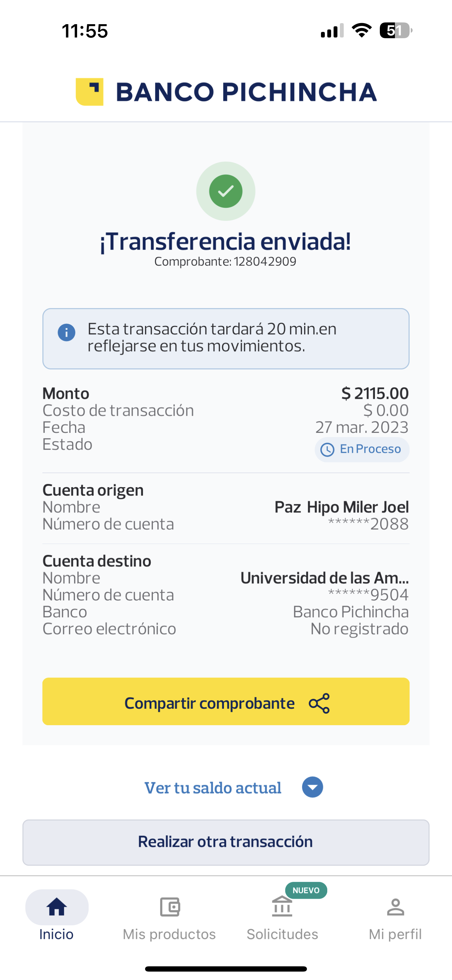Tap the share icon on Compartir comprobante
The image size is (452, 980).
[319, 703]
